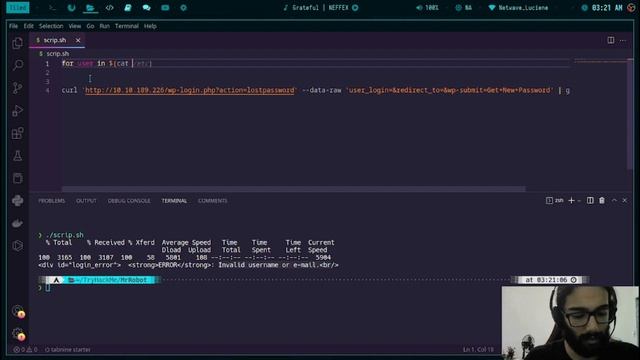Screen dimensions: 640x360
Task: Click the tabnine starter status item
Action: point(68,349)
